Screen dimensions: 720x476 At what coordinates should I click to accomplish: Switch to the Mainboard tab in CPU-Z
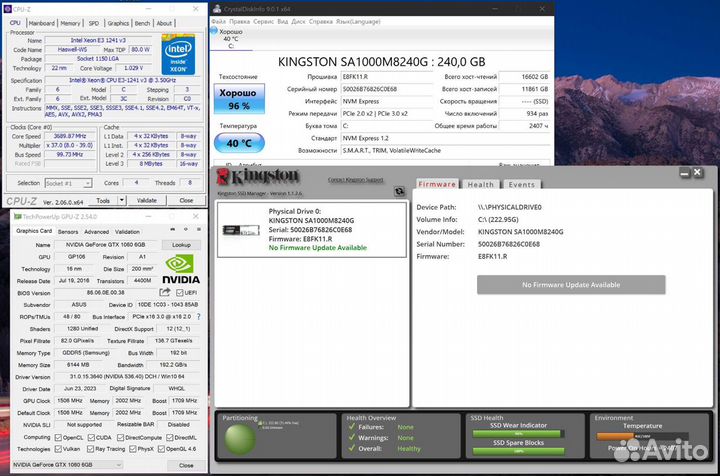[41, 23]
